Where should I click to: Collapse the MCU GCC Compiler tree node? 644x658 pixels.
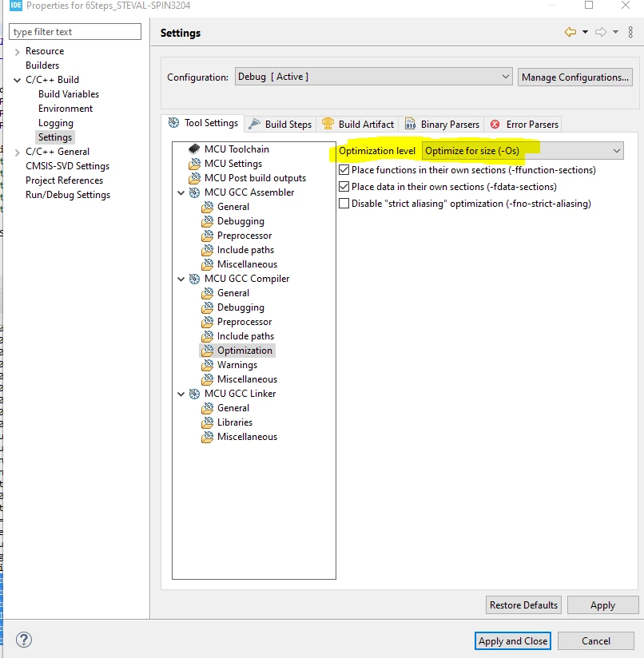pyautogui.click(x=181, y=279)
